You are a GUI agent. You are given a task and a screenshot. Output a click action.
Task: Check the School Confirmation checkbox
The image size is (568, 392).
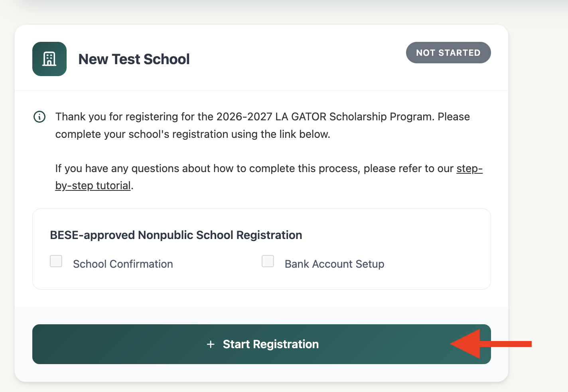[56, 261]
